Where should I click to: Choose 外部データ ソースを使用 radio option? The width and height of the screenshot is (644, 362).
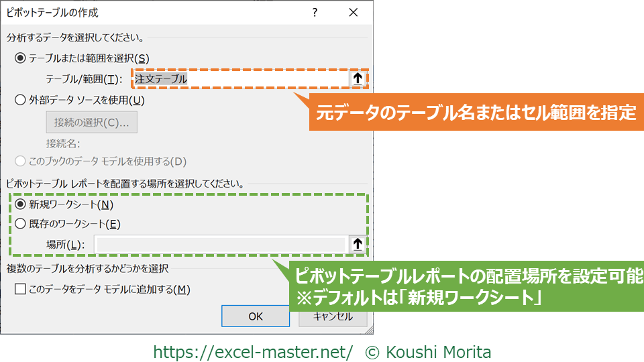20,101
